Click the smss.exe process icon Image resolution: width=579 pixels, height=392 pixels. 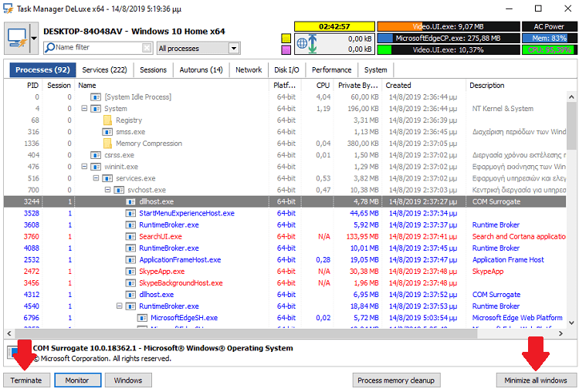point(107,132)
